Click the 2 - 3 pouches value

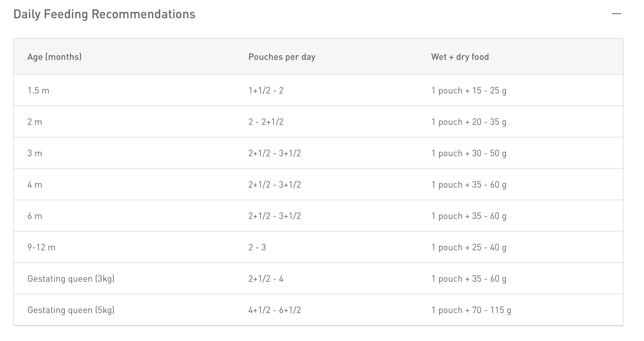pyautogui.click(x=257, y=247)
